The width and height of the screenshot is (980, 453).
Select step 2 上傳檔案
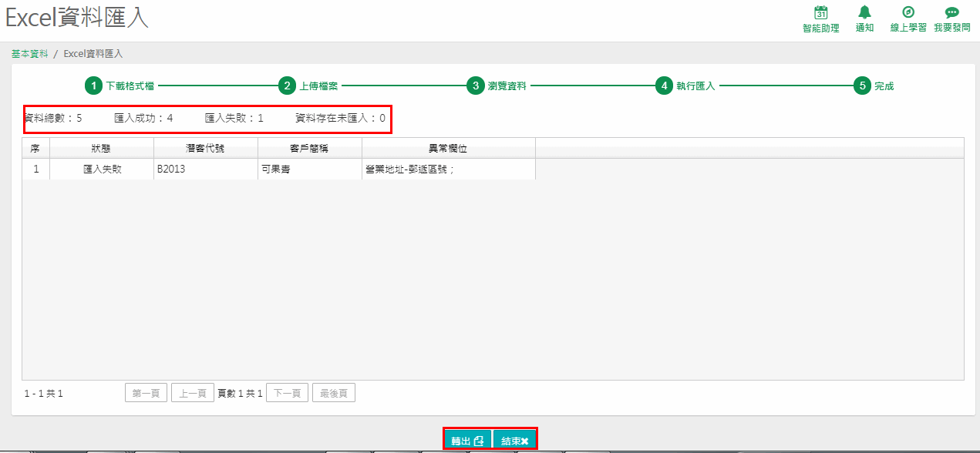[x=308, y=86]
